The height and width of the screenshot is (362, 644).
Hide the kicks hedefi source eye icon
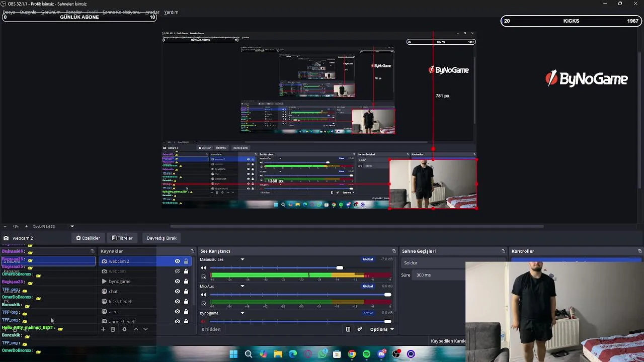[177, 302]
